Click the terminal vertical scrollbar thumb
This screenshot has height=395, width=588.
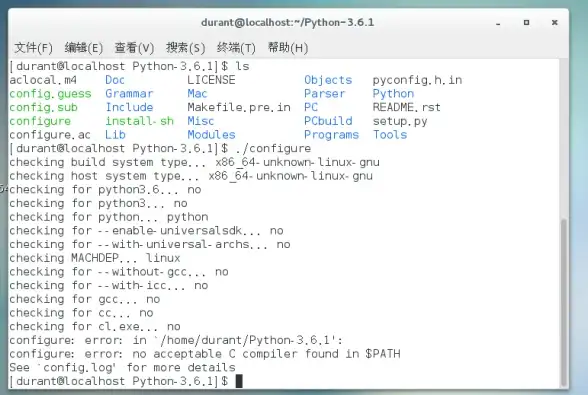(564, 302)
